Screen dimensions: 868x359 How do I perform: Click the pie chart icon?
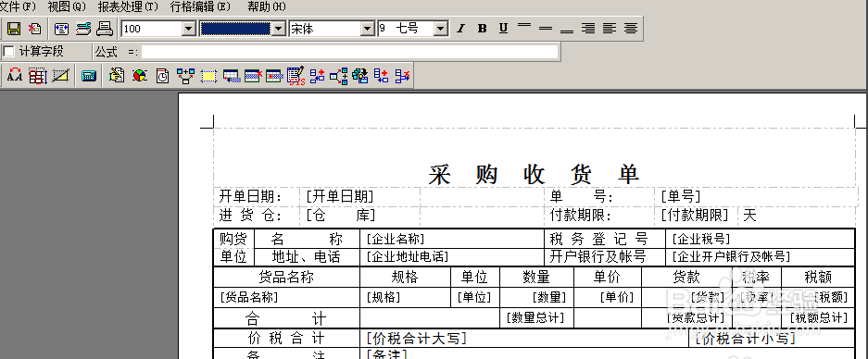[140, 76]
